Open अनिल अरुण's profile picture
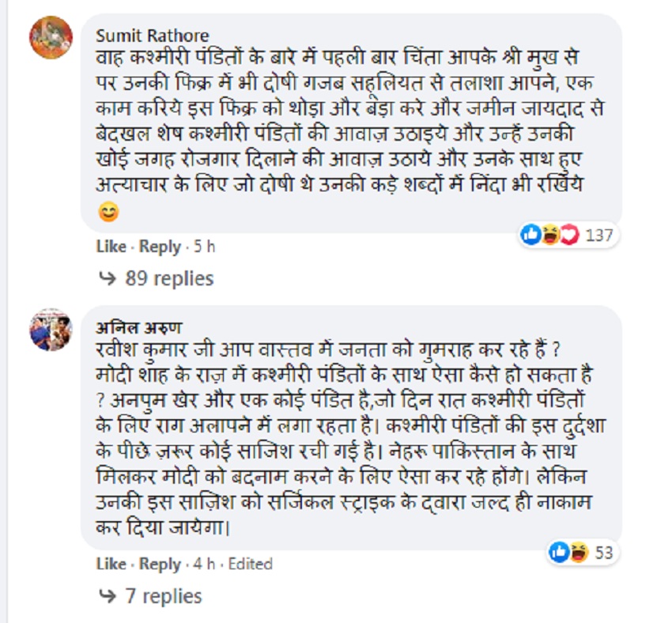This screenshot has width=672, height=623. pyautogui.click(x=51, y=329)
